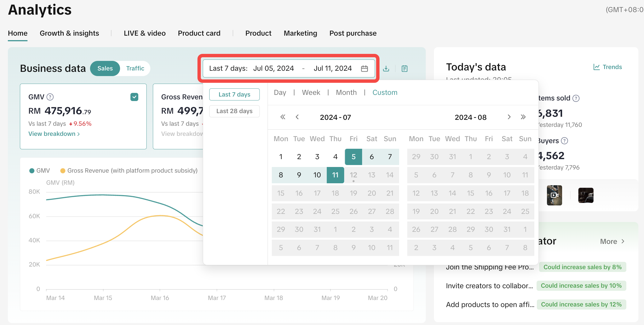644x325 pixels.
Task: Select July 8 in the calendar
Action: pyautogui.click(x=281, y=175)
